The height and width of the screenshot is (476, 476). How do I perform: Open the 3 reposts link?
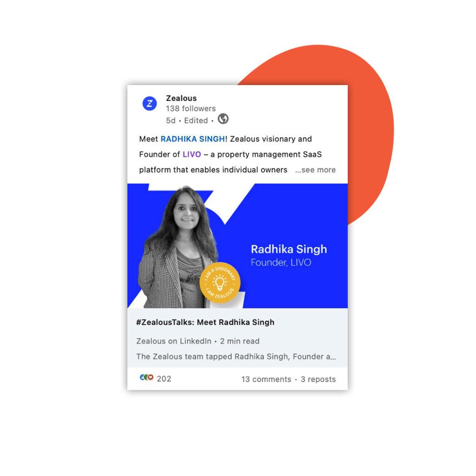pyautogui.click(x=318, y=379)
